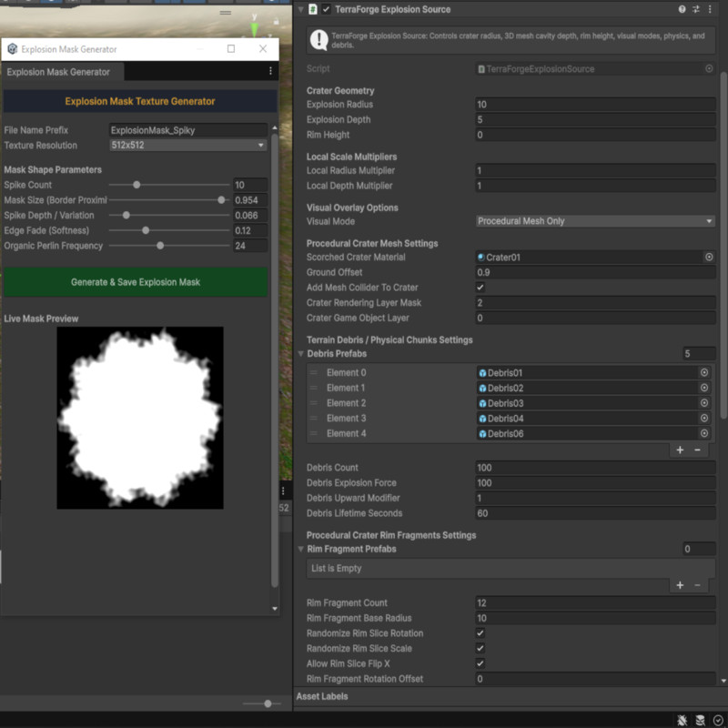Maximize the Explosion Mask Generator window
This screenshot has height=728, width=728.
(231, 49)
